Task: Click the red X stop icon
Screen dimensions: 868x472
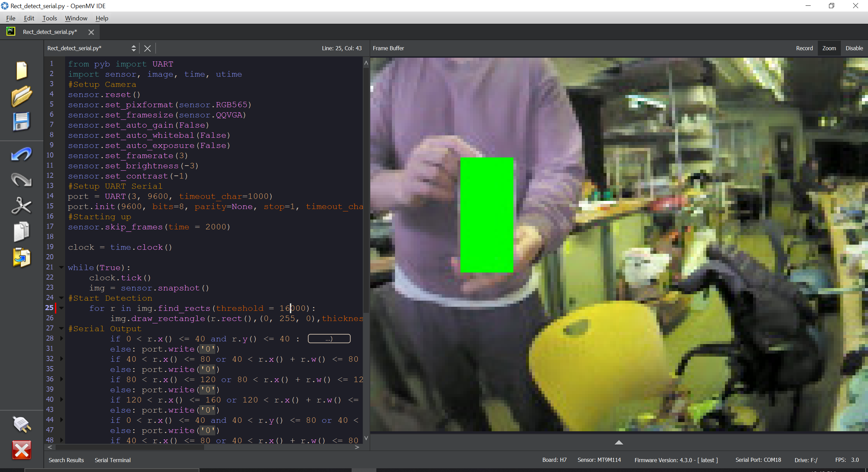Action: point(21,450)
